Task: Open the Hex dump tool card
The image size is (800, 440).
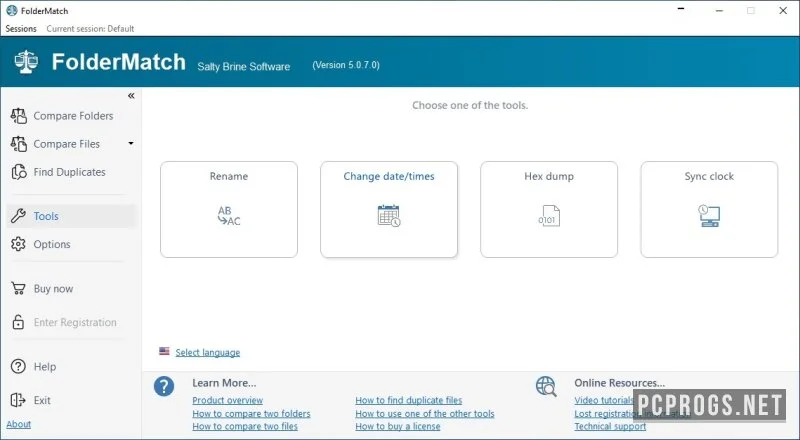Action: [549, 209]
